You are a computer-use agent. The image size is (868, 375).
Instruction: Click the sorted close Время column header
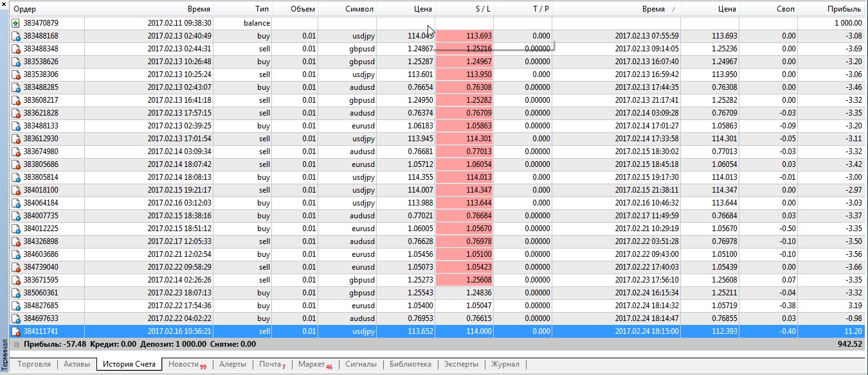tap(616, 9)
